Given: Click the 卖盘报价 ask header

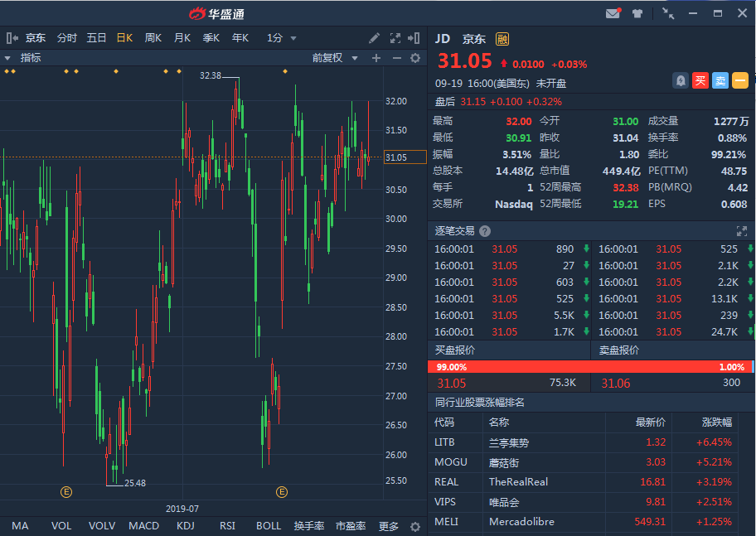Looking at the screenshot, I should 619,350.
